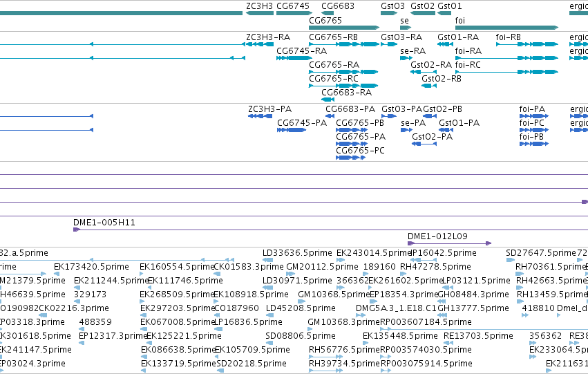Select the EK268509.5prime EST label

tap(177, 295)
